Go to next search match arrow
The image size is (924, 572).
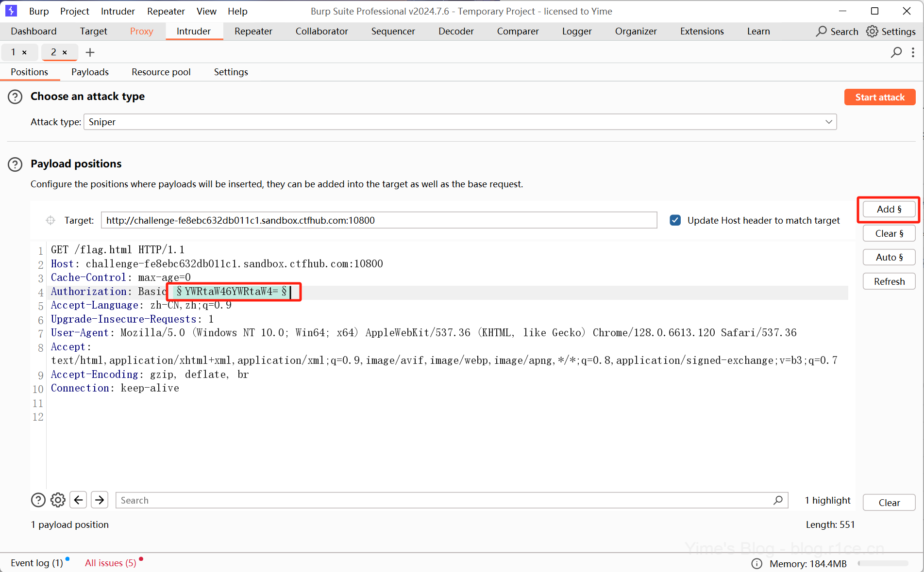tap(100, 500)
